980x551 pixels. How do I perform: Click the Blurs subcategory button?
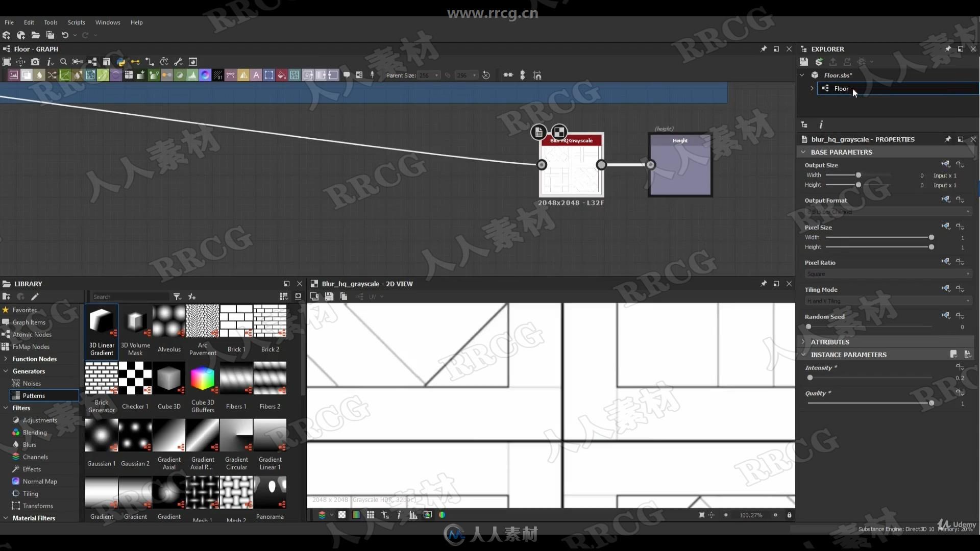[x=30, y=444]
